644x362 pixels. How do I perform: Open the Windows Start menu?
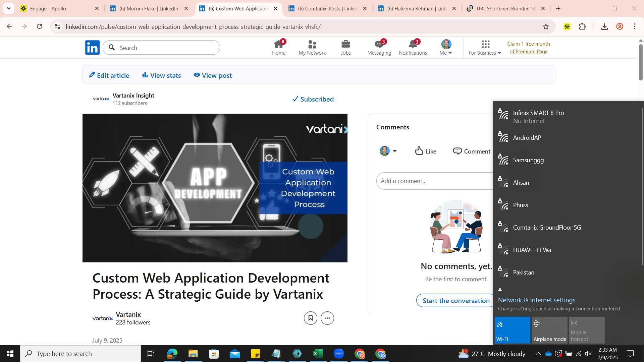(10, 354)
